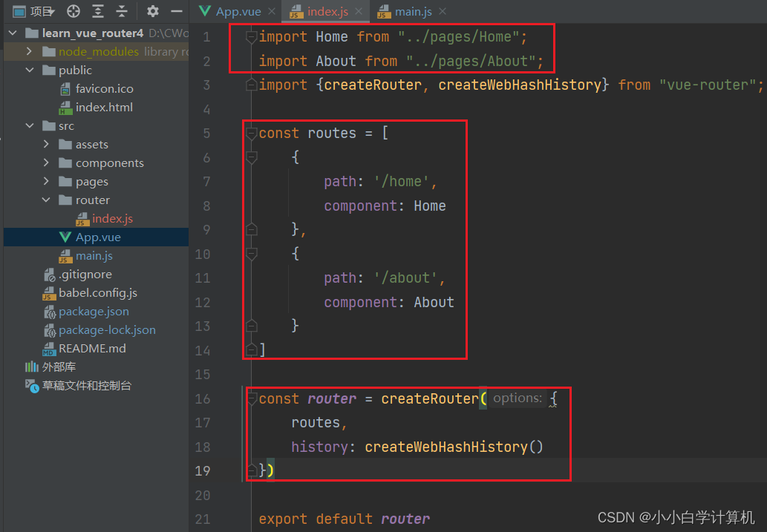Click the locate-opened-file target icon
Screen dimensions: 767x532
pyautogui.click(x=74, y=10)
